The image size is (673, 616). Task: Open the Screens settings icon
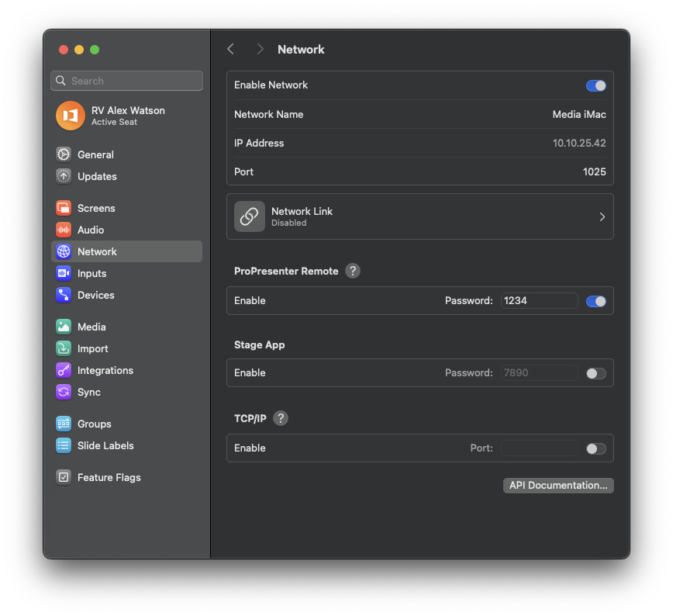coord(64,208)
